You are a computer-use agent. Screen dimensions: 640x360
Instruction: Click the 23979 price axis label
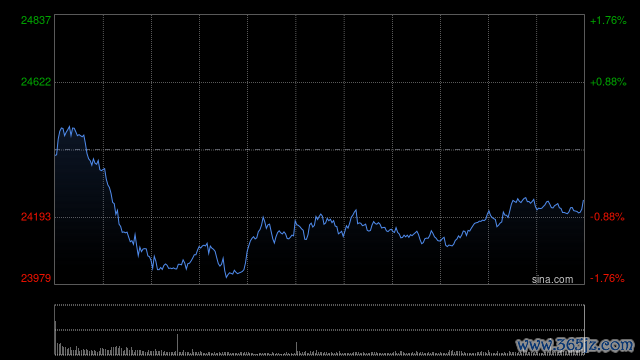pyautogui.click(x=36, y=278)
